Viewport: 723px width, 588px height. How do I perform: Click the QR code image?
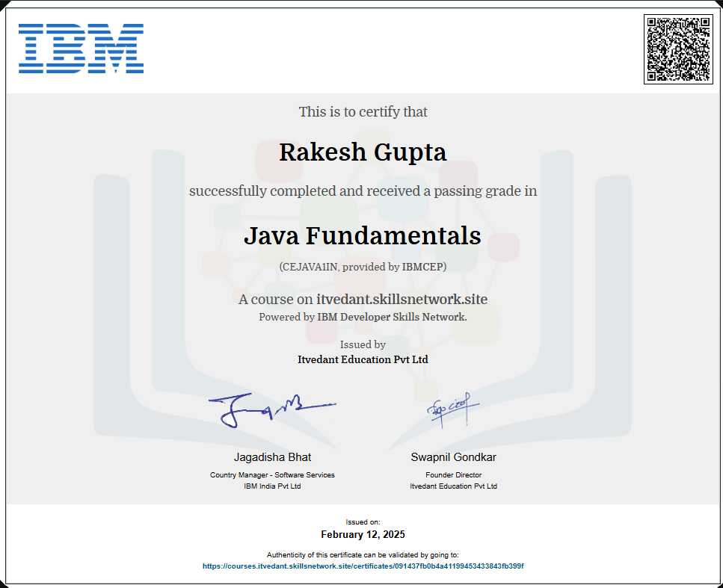point(678,49)
